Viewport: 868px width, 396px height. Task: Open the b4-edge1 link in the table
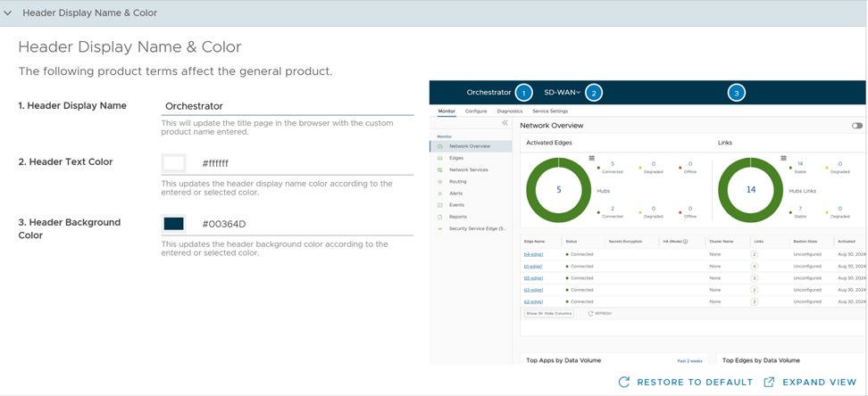click(533, 254)
